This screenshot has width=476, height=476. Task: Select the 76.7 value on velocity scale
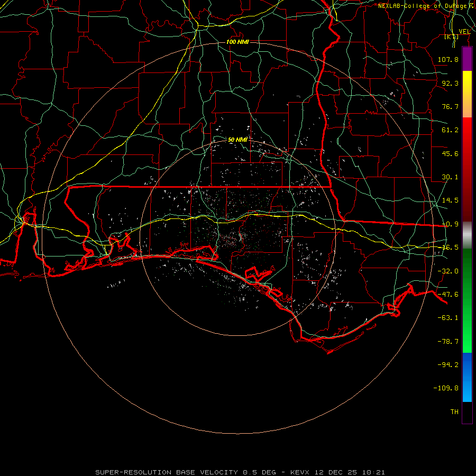tap(450, 106)
